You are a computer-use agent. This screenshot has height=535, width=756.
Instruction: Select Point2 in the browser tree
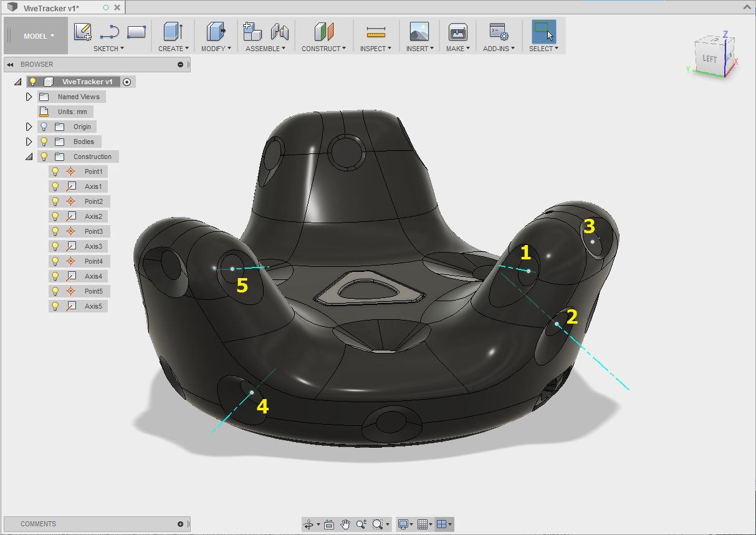click(x=93, y=201)
